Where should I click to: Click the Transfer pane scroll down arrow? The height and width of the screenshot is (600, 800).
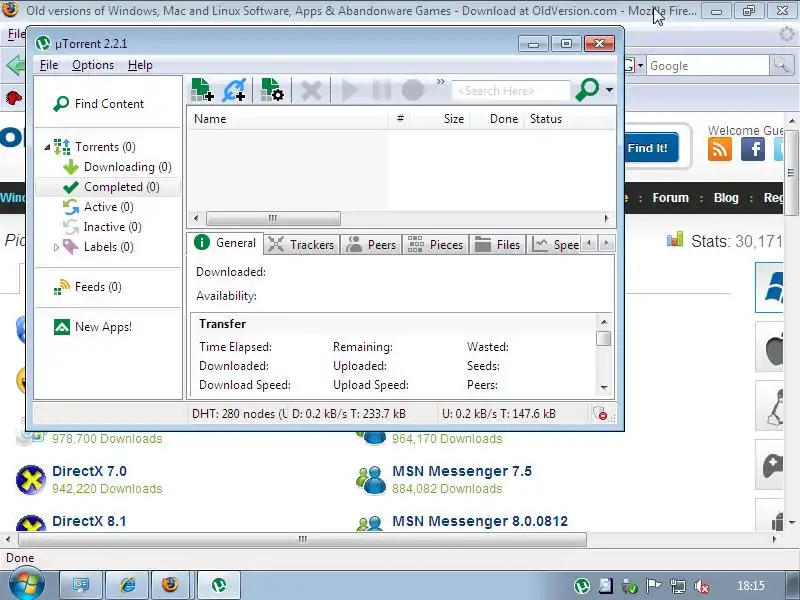tap(604, 388)
